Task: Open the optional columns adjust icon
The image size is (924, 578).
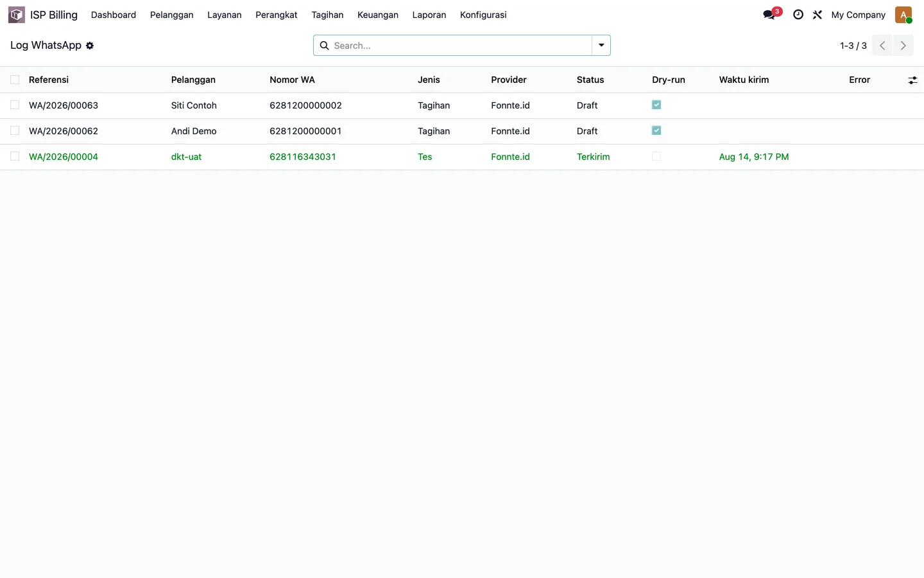Action: point(912,80)
